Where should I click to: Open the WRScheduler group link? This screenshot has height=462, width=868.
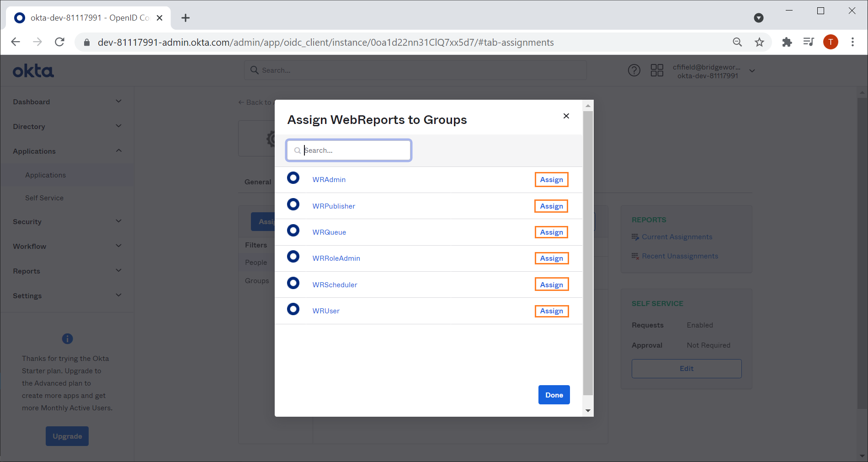click(335, 285)
